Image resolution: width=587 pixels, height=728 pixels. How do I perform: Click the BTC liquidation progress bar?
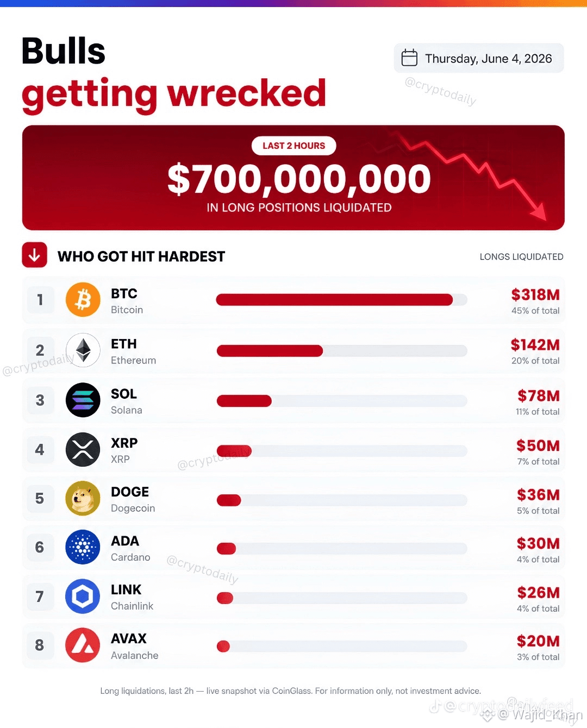(x=341, y=300)
